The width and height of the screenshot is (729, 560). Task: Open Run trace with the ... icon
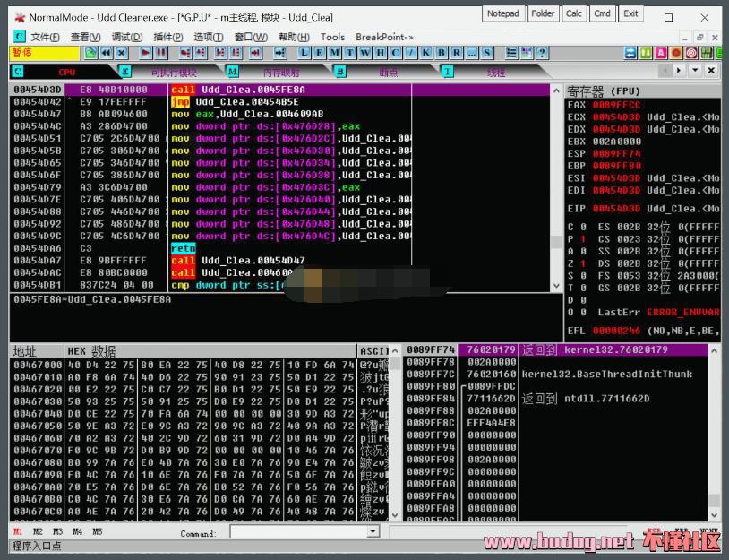pos(472,53)
